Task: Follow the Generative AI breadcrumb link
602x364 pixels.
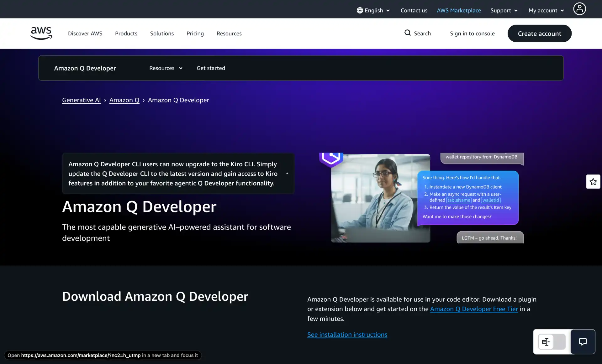Action: (81, 100)
